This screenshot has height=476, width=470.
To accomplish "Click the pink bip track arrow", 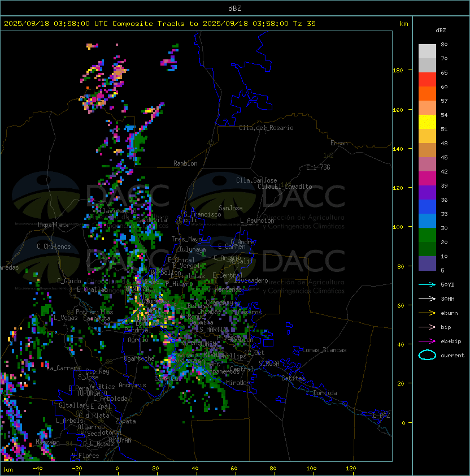I will click(x=427, y=327).
